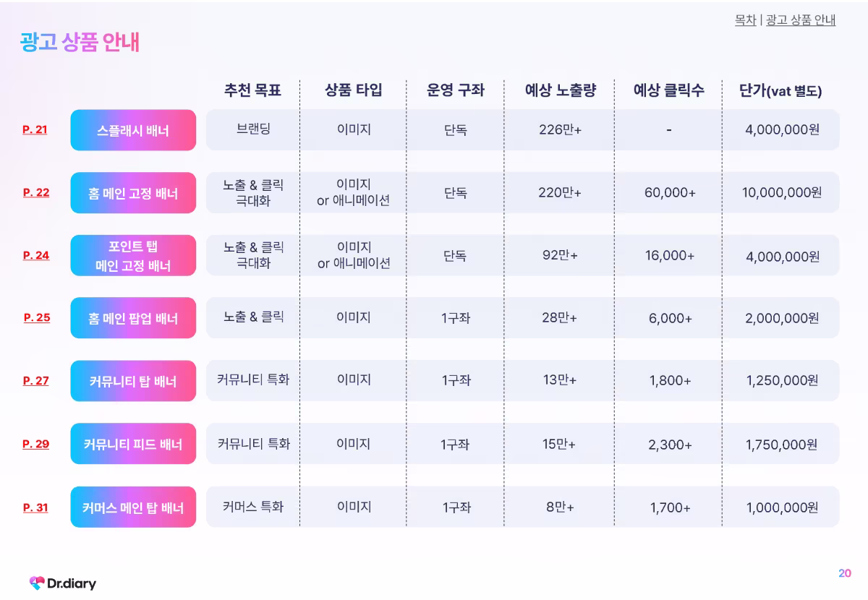Select the 커뮤니티 피드 배너 button
Image resolution: width=868 pixels, height=600 pixels.
(133, 444)
